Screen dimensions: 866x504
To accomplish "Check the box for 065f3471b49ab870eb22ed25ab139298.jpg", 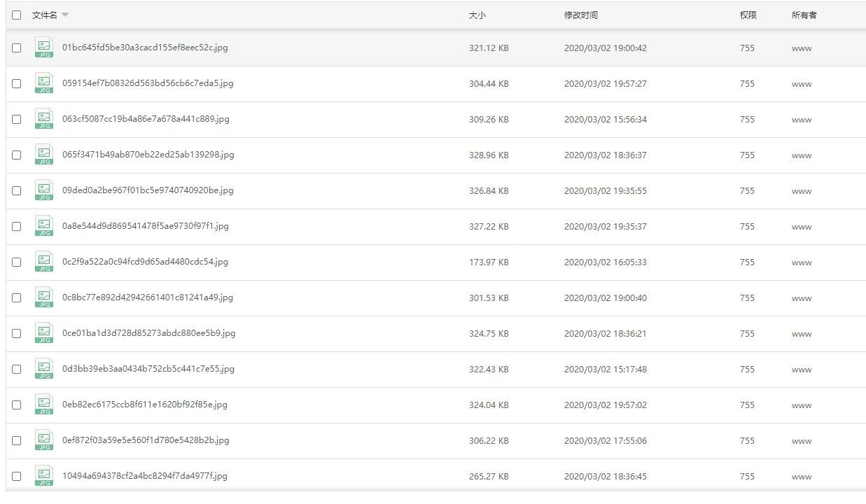I will click(17, 155).
